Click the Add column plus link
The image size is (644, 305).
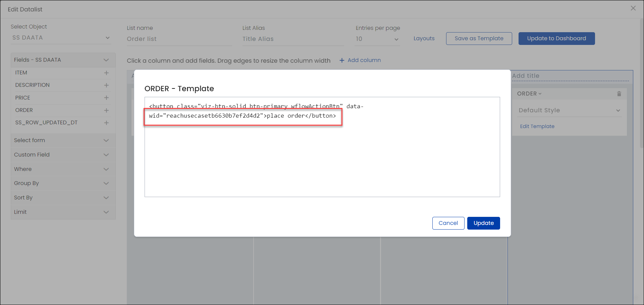(360, 60)
